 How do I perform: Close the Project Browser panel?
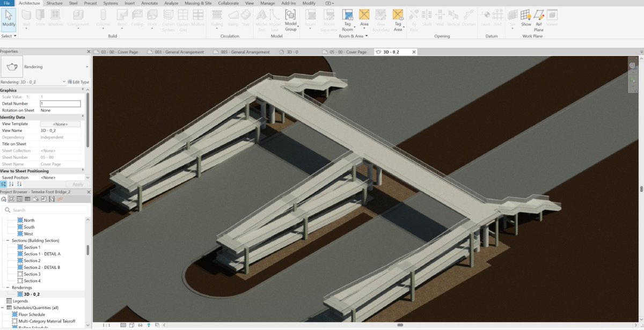(89, 192)
